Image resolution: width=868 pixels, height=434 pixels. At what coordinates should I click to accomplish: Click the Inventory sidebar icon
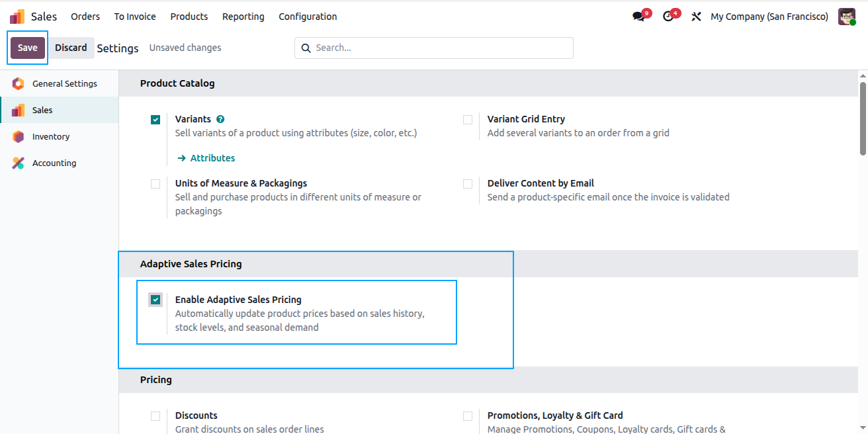click(18, 136)
